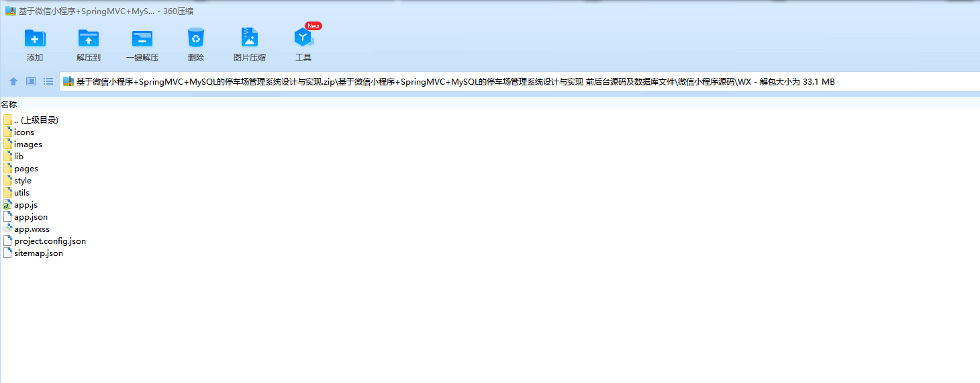Screen dimensions: 980x383
Task: Click the 解压到 (Extract to) icon
Action: tap(89, 38)
